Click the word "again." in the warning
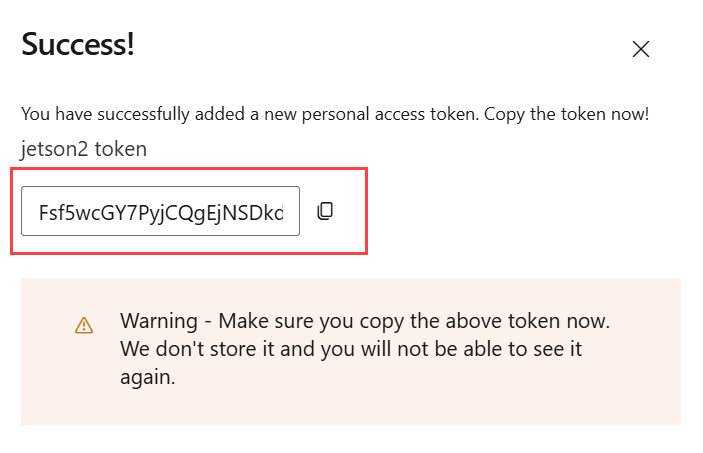 (x=148, y=379)
